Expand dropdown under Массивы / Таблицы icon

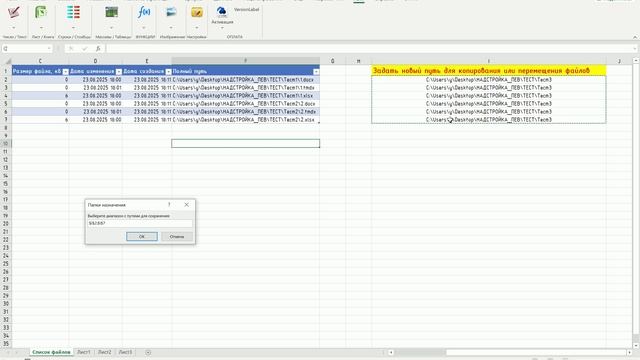[111, 28]
